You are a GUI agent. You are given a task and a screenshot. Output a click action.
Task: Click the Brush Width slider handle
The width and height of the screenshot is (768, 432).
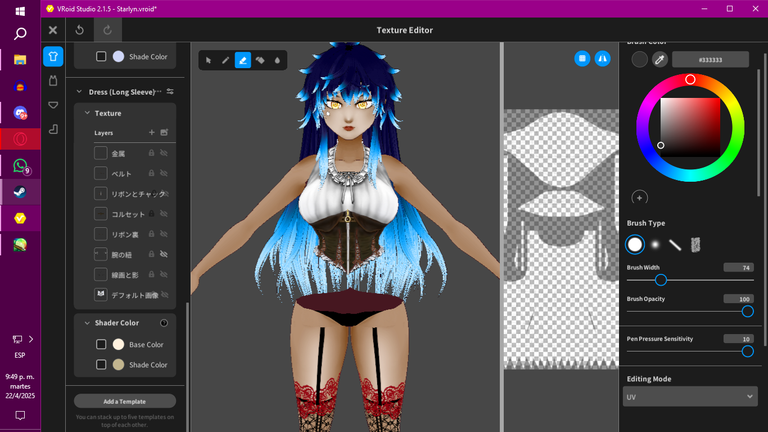point(661,280)
